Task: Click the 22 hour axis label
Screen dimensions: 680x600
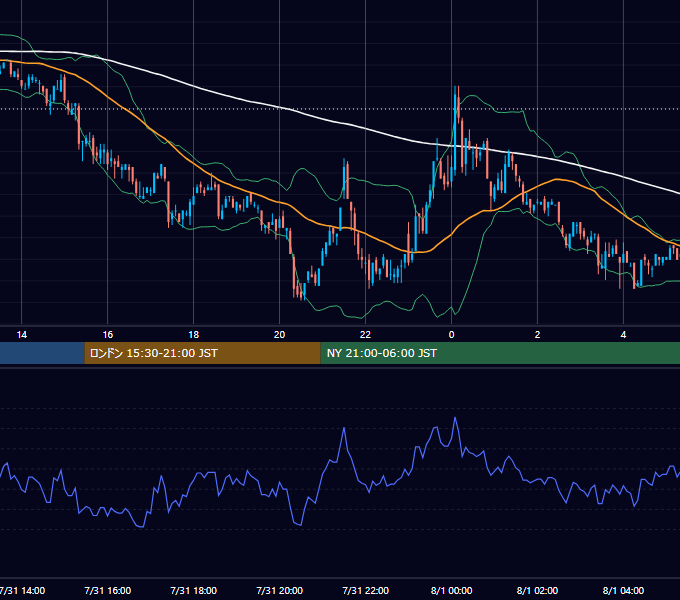Action: tap(365, 335)
